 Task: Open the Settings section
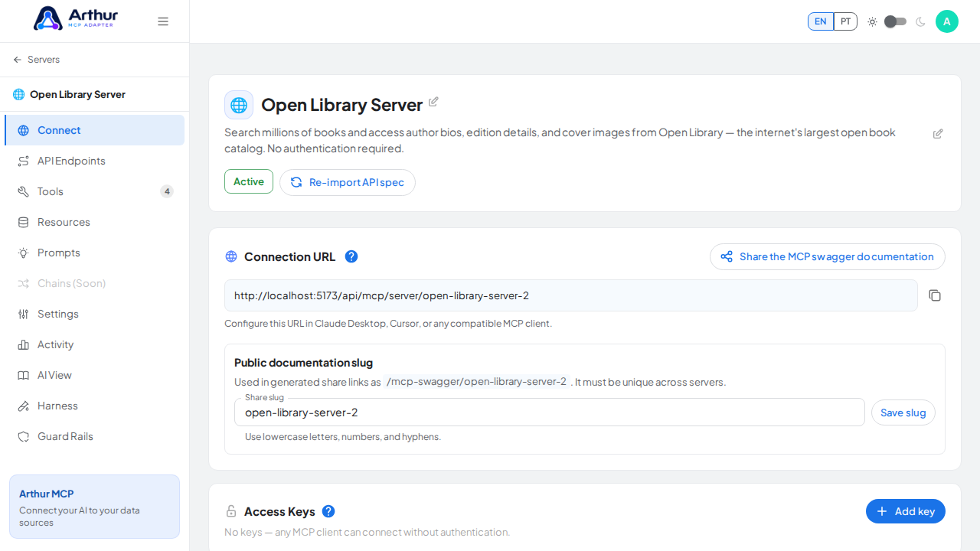[95, 314]
